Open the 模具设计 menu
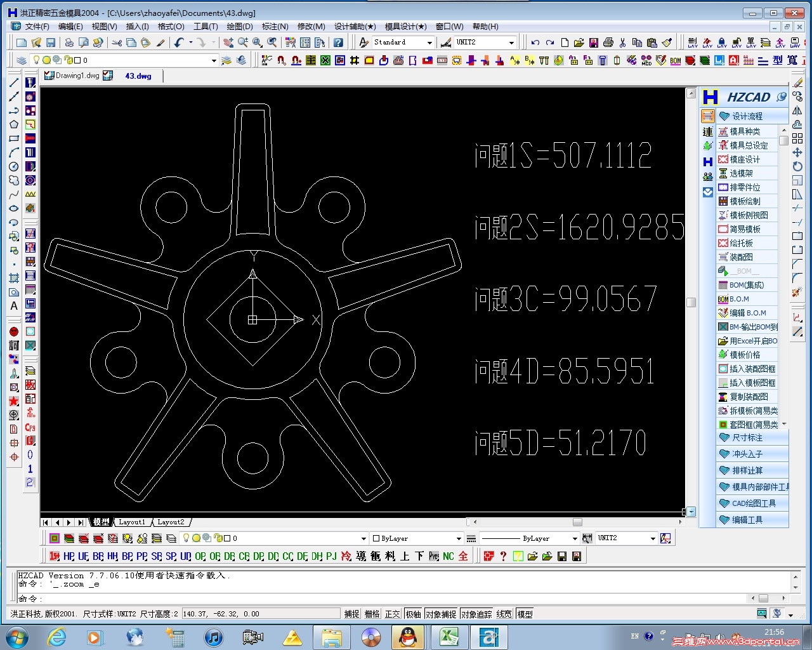 [x=405, y=27]
